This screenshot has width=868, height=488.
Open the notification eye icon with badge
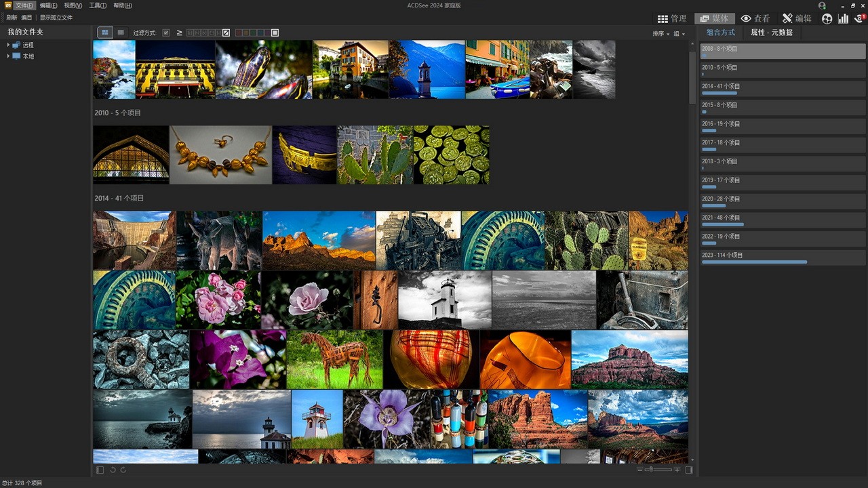[x=859, y=18]
